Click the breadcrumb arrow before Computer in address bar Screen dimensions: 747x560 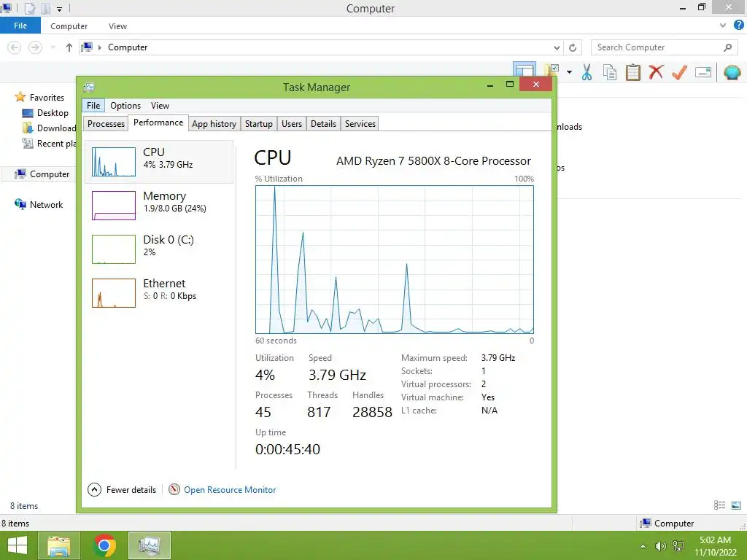(x=99, y=47)
